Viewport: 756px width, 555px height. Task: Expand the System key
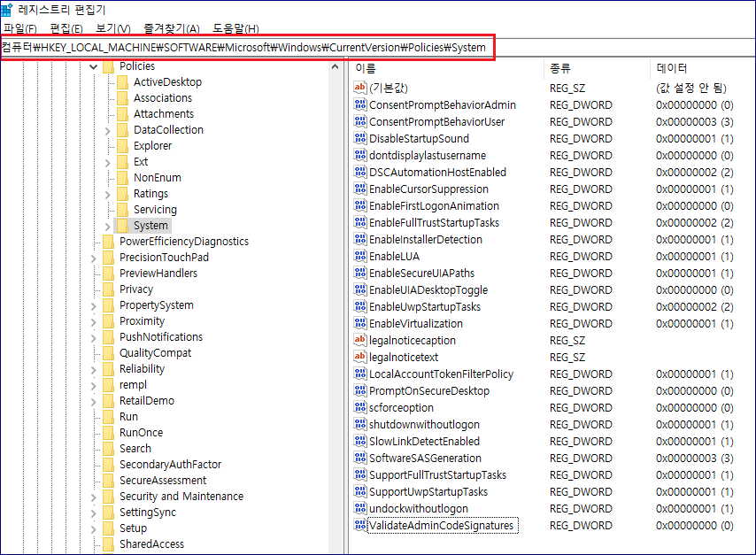point(107,226)
